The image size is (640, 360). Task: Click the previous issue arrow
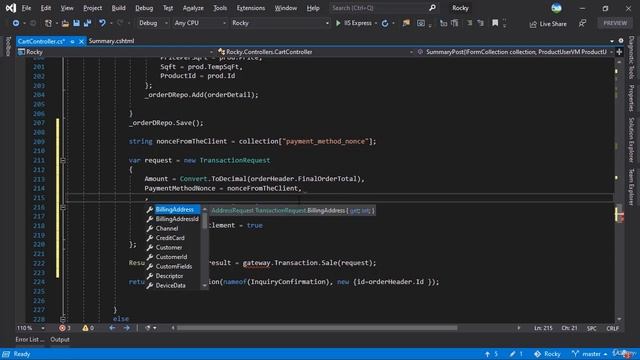[112, 328]
